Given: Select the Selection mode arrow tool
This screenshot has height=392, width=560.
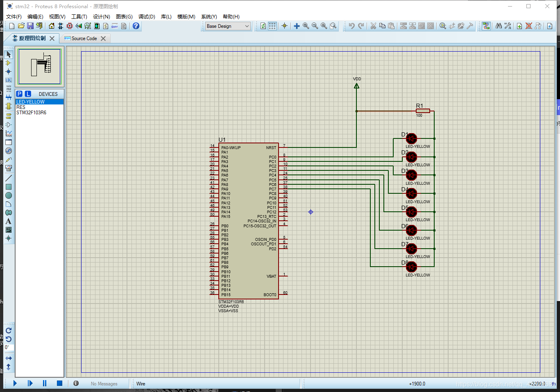Looking at the screenshot, I should click(x=9, y=54).
